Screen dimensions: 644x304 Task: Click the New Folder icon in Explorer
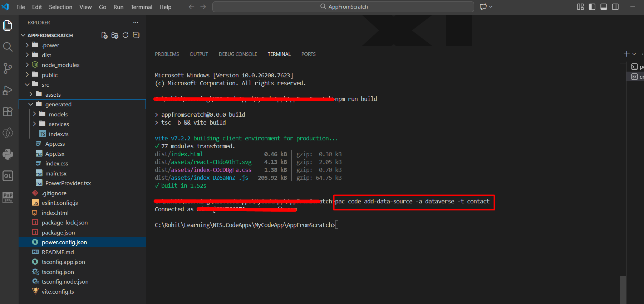point(115,35)
